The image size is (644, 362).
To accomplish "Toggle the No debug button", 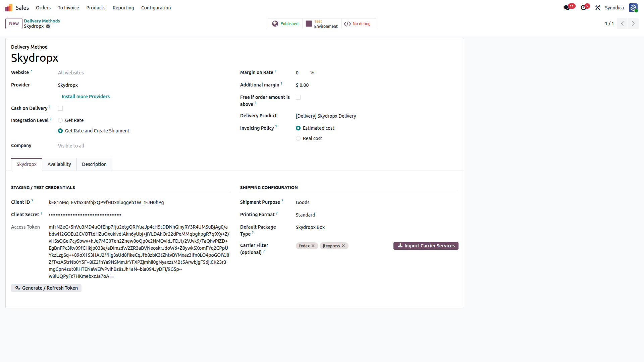I will (358, 24).
